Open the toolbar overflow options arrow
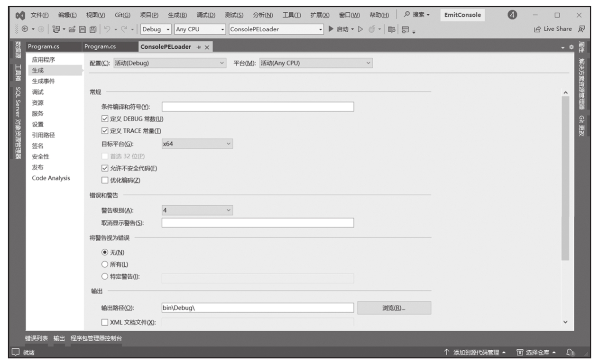 [413, 31]
